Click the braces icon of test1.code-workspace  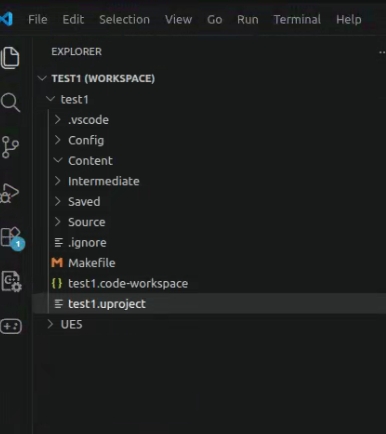point(57,283)
